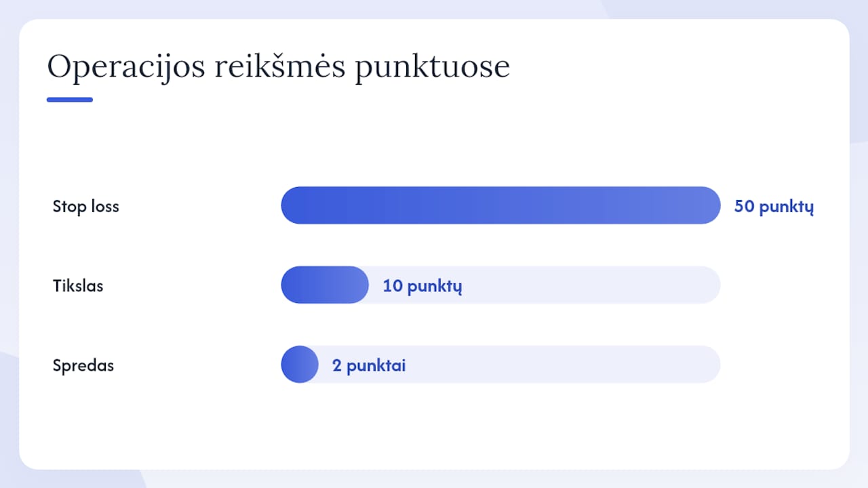Click the "10 punktų" value text
The width and height of the screenshot is (868, 488).
422,286
